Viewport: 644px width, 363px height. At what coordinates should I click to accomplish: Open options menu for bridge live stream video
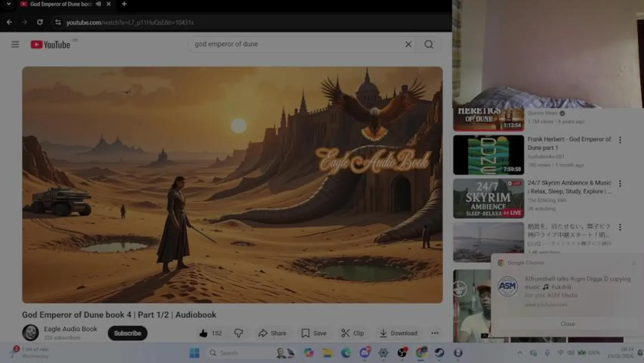(620, 227)
